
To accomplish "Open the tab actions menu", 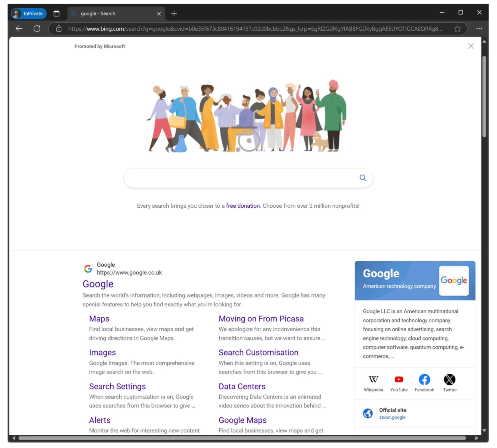I will [x=57, y=13].
